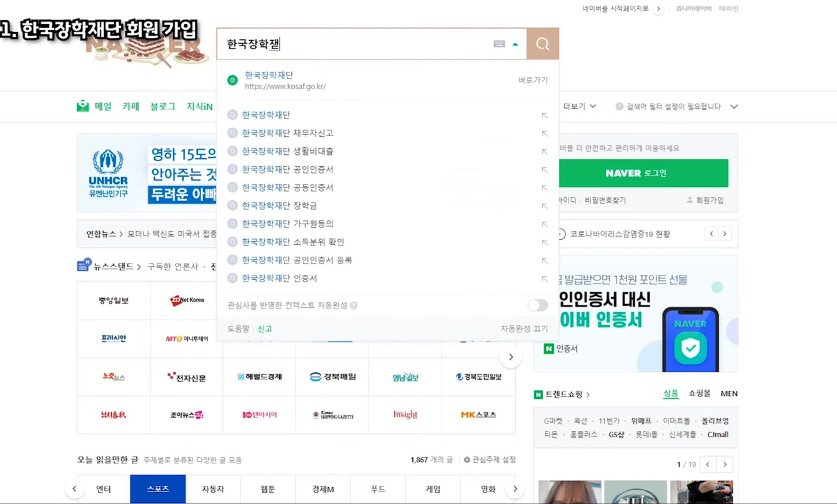This screenshot has width=837, height=504.
Task: Click arrow icon on 장학금 suggestion row
Action: click(545, 206)
